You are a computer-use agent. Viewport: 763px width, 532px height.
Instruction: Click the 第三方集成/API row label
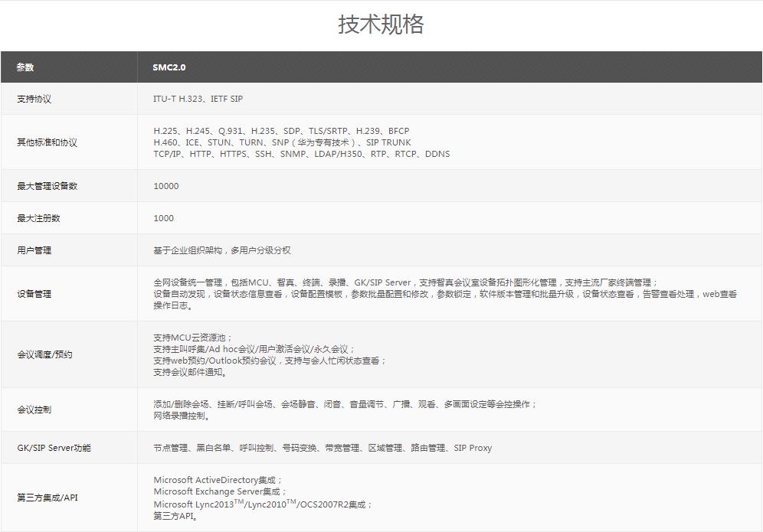(47, 498)
